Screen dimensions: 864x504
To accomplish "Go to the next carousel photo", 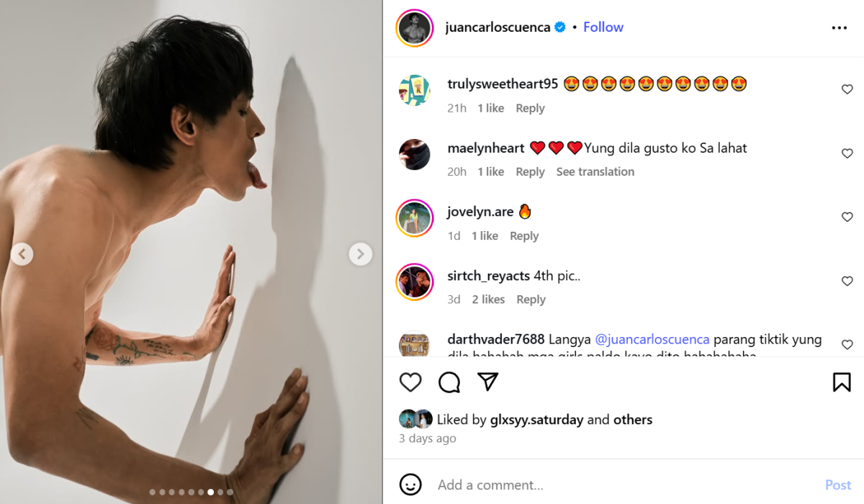I will pos(360,253).
